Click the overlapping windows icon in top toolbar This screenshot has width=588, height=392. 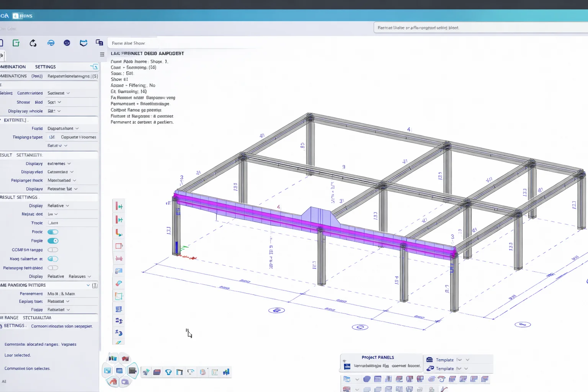pyautogui.click(x=99, y=43)
